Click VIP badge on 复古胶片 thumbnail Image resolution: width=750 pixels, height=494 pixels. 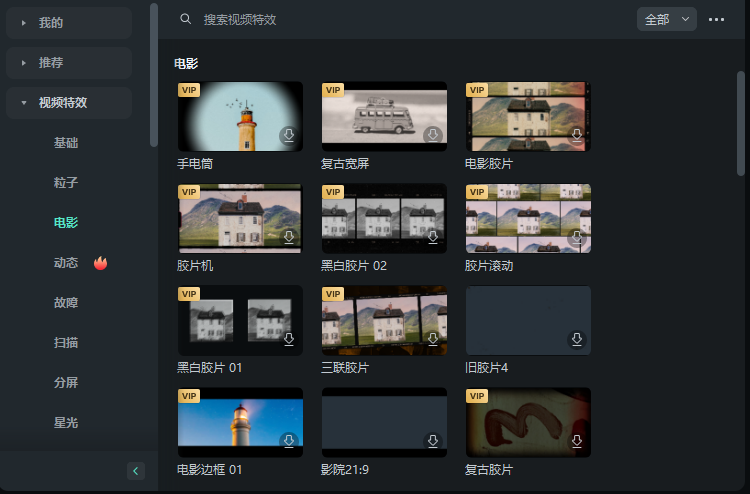click(x=477, y=396)
